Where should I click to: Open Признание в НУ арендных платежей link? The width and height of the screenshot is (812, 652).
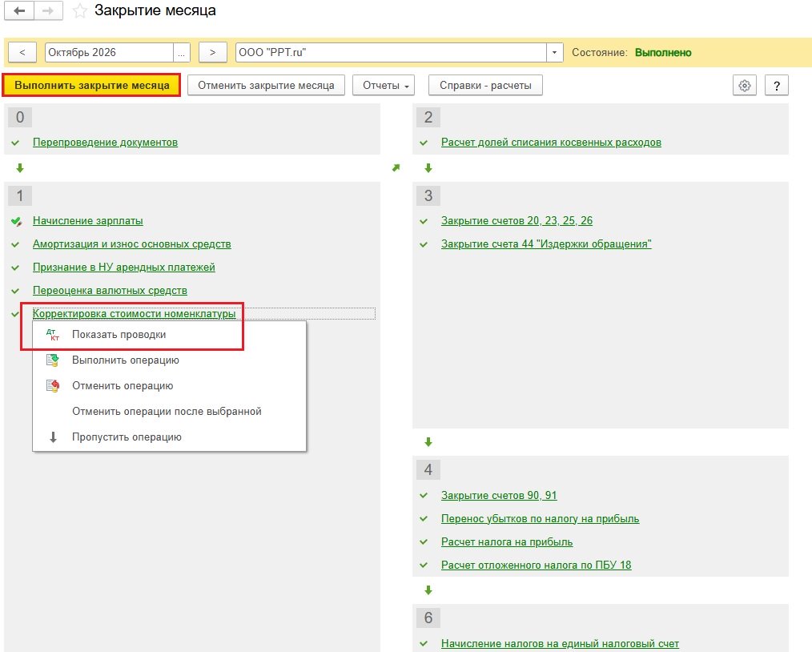[x=124, y=268]
